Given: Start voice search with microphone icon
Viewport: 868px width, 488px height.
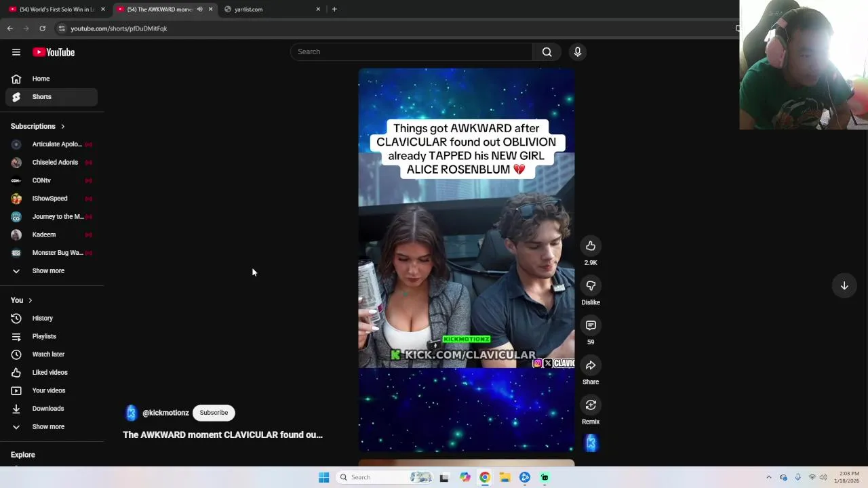Looking at the screenshot, I should (578, 52).
